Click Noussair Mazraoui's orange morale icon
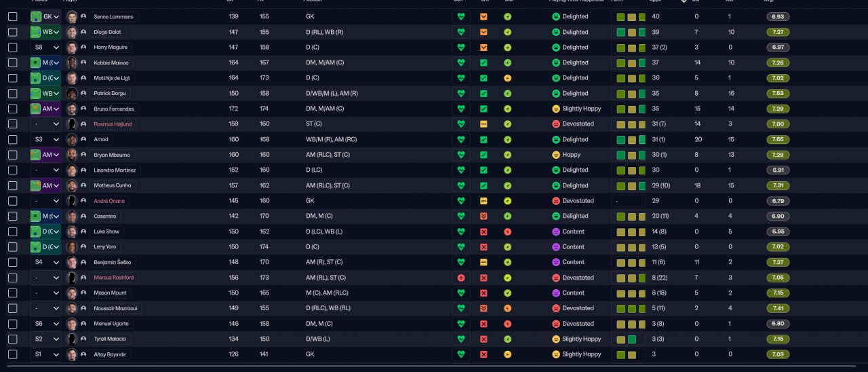The width and height of the screenshot is (868, 372). coord(508,308)
